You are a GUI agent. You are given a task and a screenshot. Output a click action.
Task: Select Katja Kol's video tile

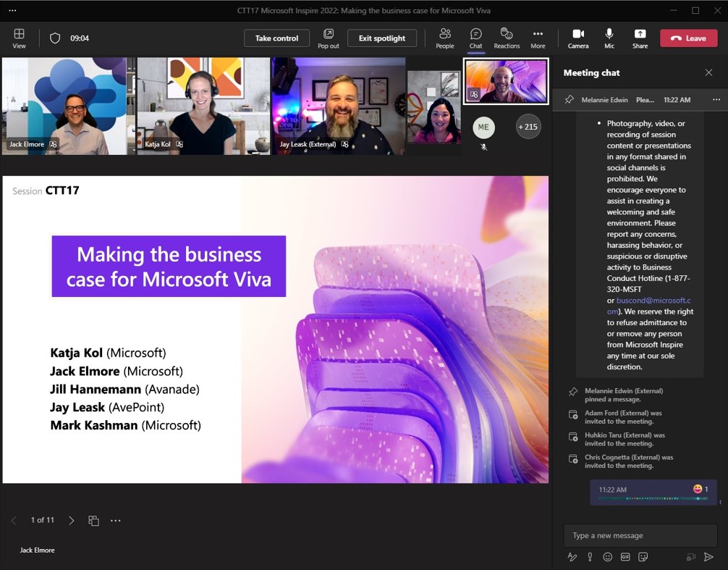pos(203,106)
